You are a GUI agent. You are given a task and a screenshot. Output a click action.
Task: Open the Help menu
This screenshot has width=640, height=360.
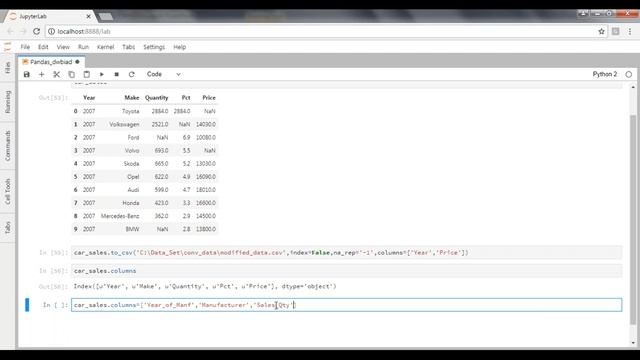point(180,47)
